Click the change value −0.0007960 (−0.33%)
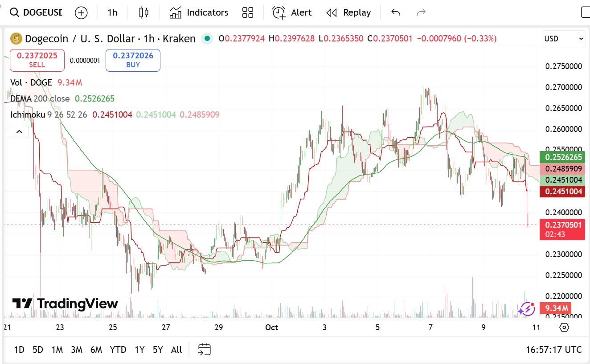590x364 pixels. point(457,39)
